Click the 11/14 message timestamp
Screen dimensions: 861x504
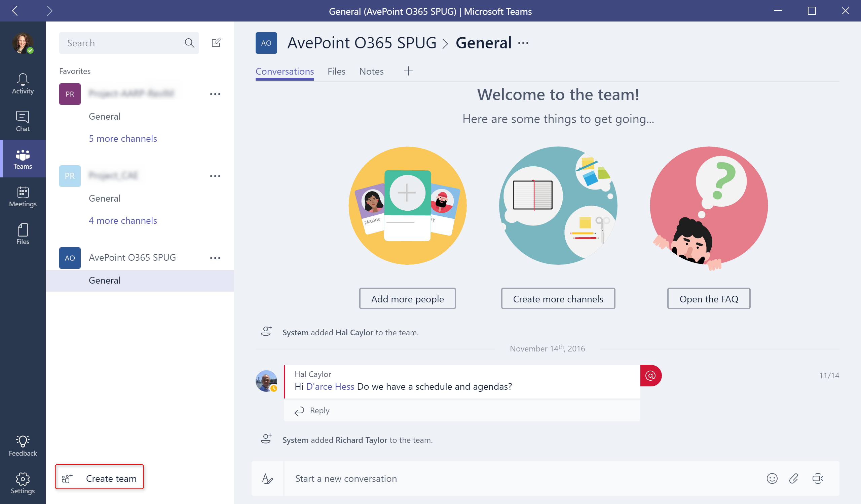point(829,375)
